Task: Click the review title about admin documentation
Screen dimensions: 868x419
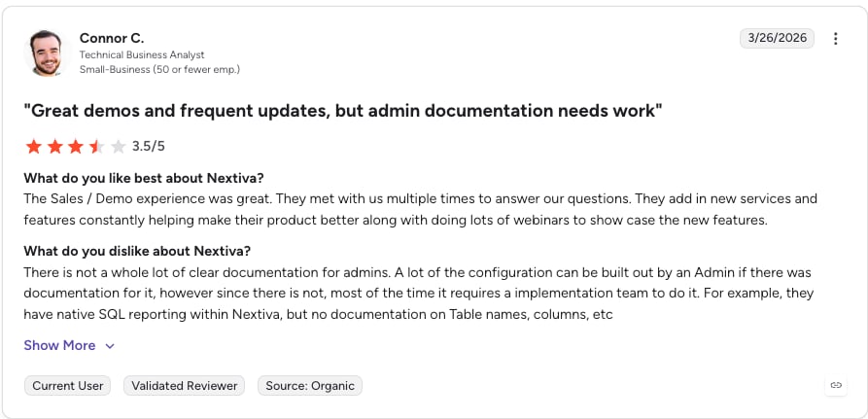Action: pyautogui.click(x=343, y=111)
